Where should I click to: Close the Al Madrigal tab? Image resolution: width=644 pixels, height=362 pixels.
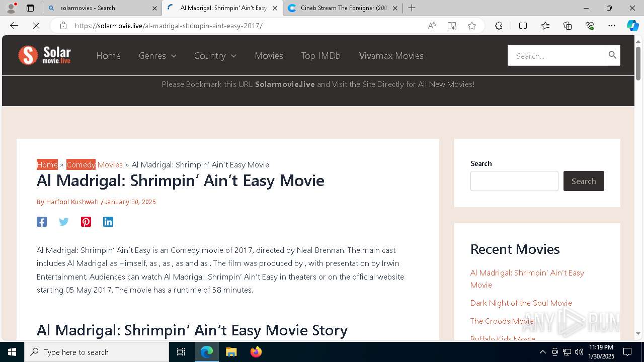275,8
